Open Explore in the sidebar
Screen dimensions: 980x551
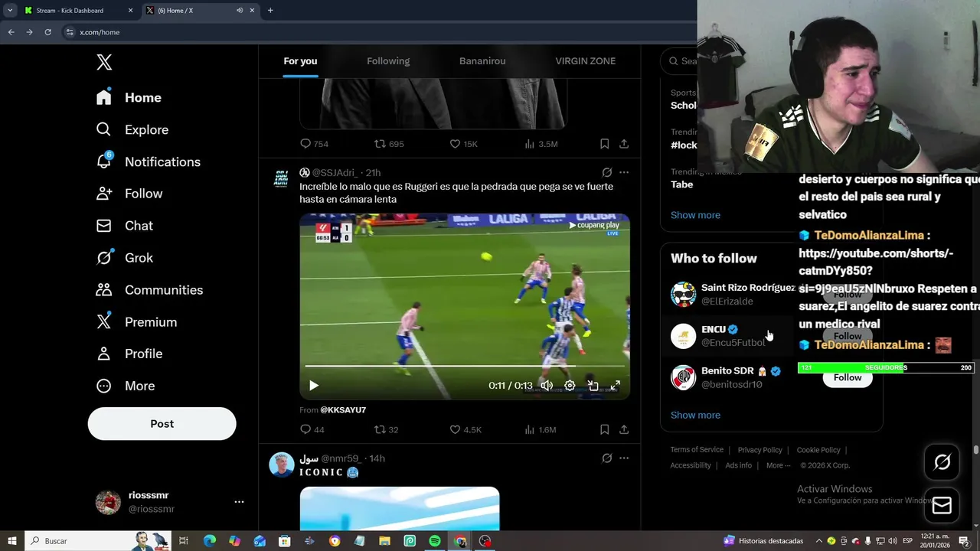(132, 129)
